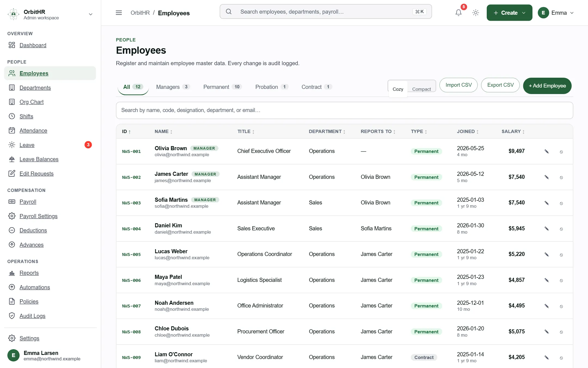
Task: Edit Olivia Brown's row with the pencil icon
Action: click(546, 151)
